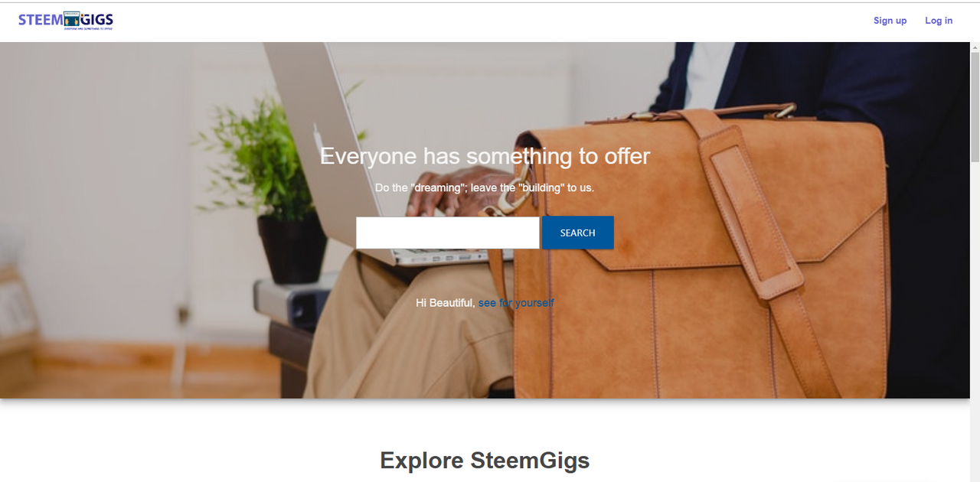Click the STEEM wordmark in the header
Screen dimensions: 980x482
[x=41, y=20]
